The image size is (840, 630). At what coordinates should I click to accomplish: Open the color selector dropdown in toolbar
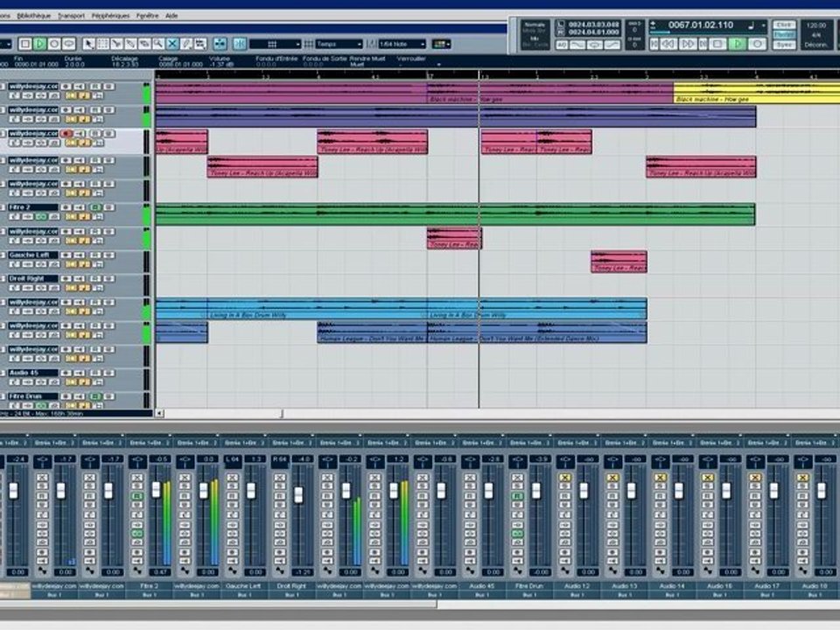tap(441, 44)
